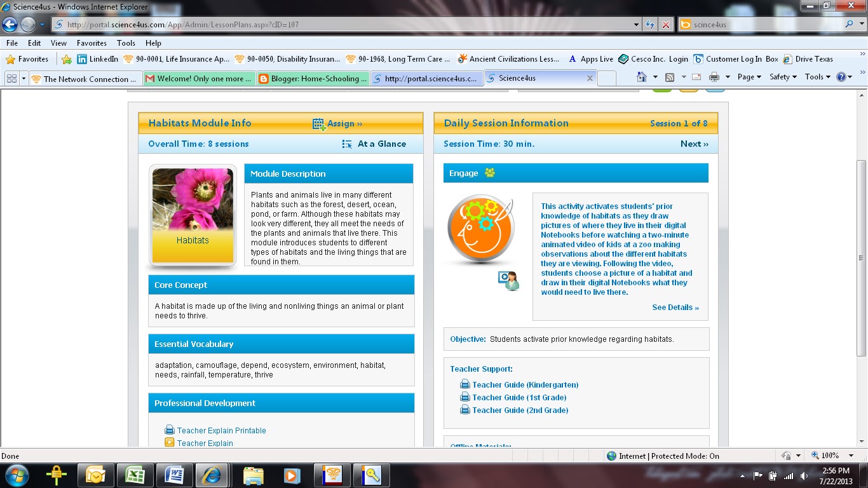This screenshot has height=488, width=868.
Task: Click printer icon beside Teacher Guide (2nd Grade)
Action: (465, 410)
